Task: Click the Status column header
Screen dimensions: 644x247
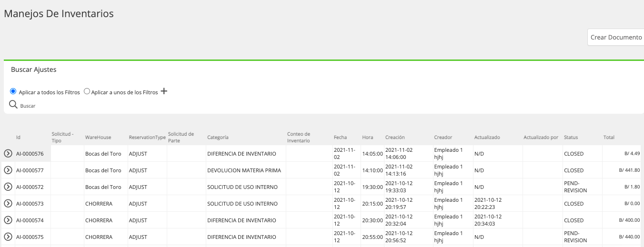Action: [571, 137]
